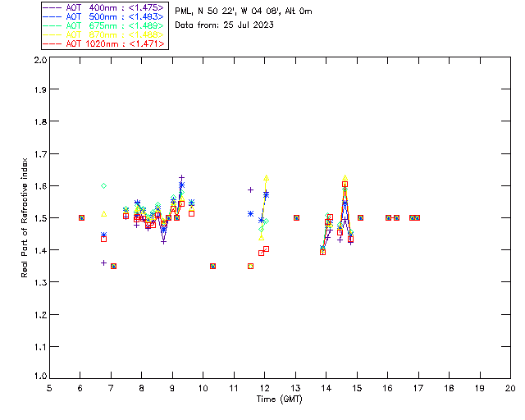Click the y-axis tick label 2.0
The image size is (525, 420).
(x=40, y=60)
